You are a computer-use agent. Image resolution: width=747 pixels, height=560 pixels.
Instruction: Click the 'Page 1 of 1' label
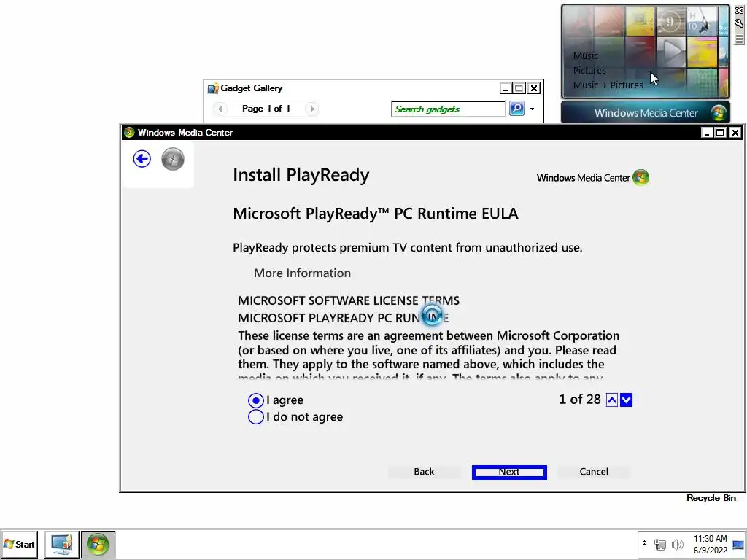tap(266, 109)
